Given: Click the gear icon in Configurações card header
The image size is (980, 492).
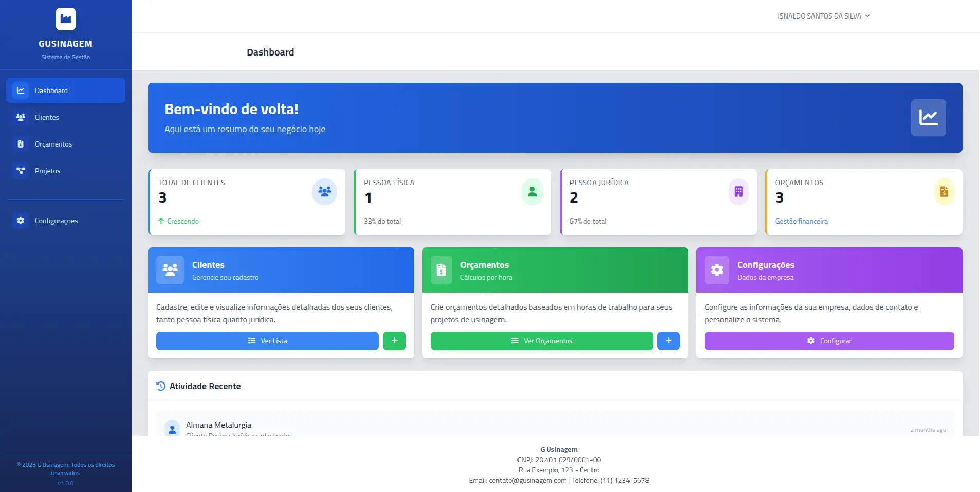Looking at the screenshot, I should [x=717, y=270].
